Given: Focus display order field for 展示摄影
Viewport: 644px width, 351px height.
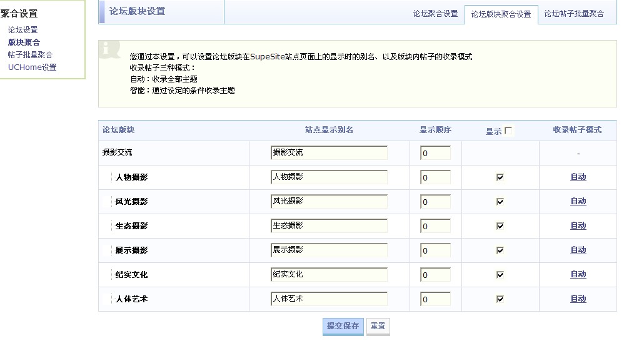Looking at the screenshot, I should pos(435,250).
